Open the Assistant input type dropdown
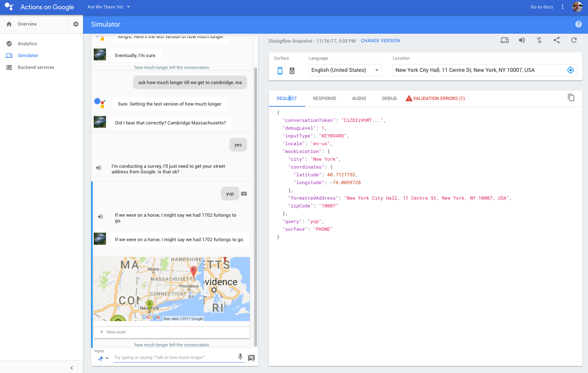The image size is (588, 373). pyautogui.click(x=103, y=358)
